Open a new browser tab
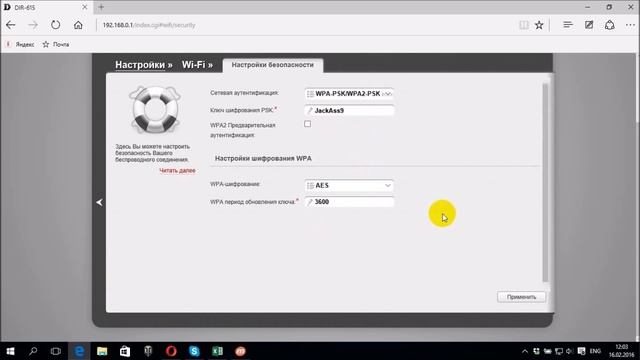The image size is (640, 360). pyautogui.click(x=101, y=7)
